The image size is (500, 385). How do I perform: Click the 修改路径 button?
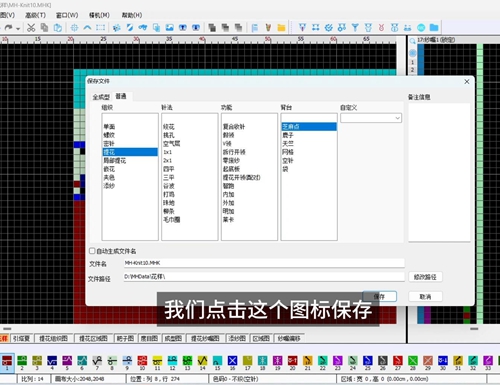click(x=425, y=277)
